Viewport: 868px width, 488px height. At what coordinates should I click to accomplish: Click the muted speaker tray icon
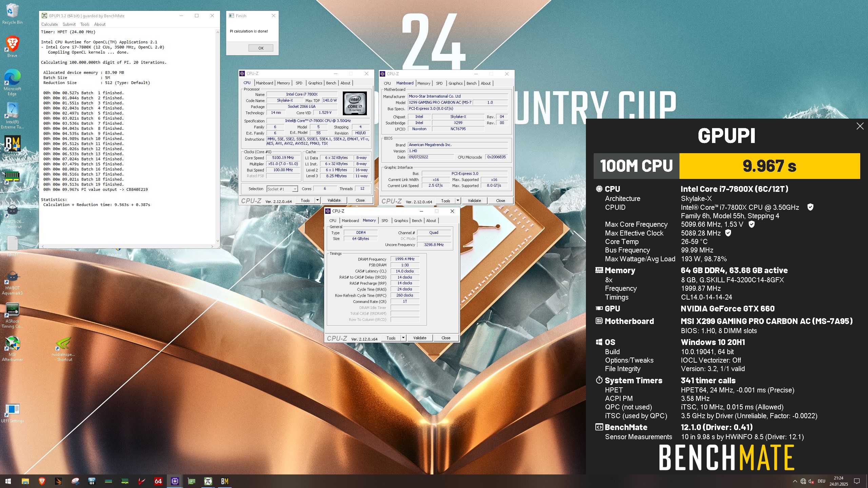(x=811, y=481)
